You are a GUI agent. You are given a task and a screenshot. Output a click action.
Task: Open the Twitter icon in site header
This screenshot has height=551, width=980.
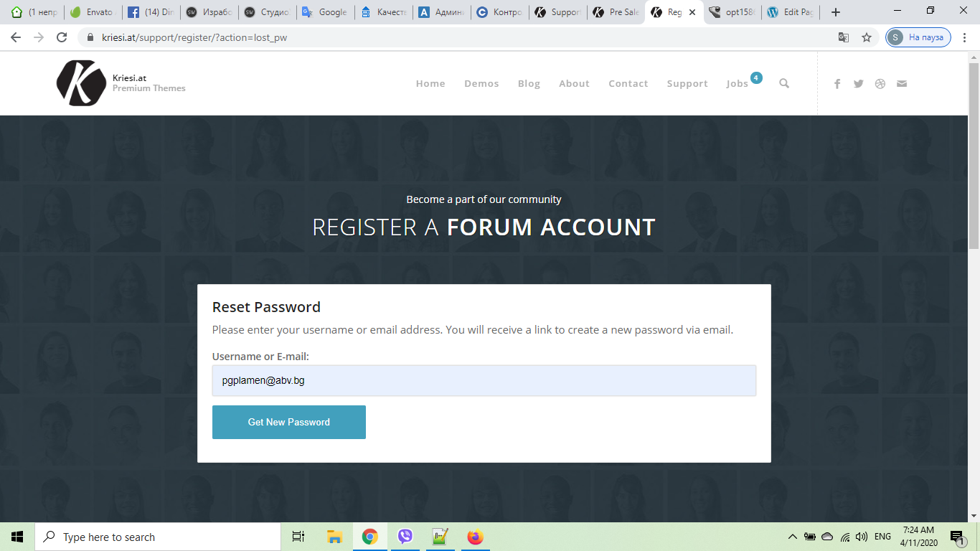[859, 84]
